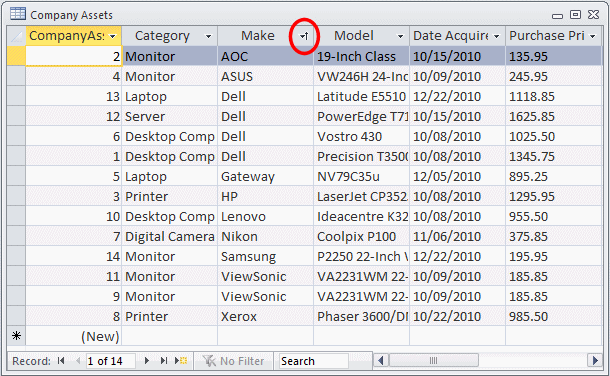Click the AOC cell in Make column
Image resolution: width=610 pixels, height=376 pixels.
pos(265,56)
